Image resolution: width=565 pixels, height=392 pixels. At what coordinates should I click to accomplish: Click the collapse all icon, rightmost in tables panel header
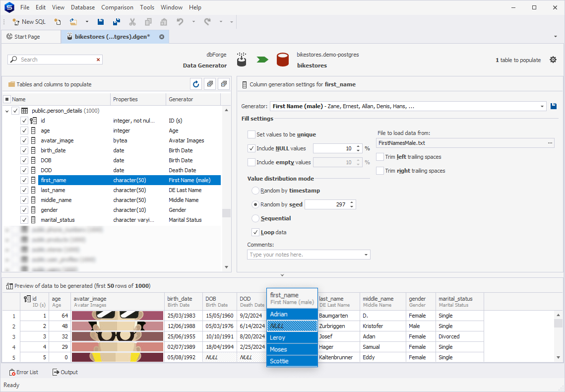click(224, 84)
